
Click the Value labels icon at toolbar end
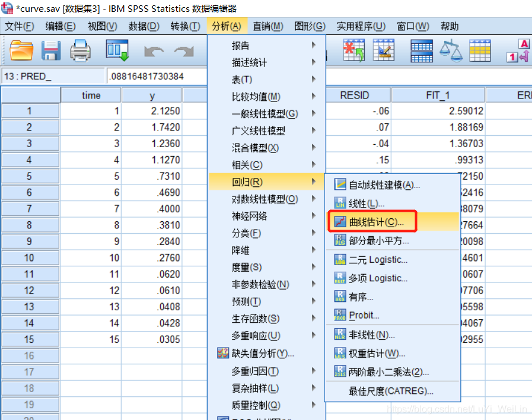[x=518, y=50]
